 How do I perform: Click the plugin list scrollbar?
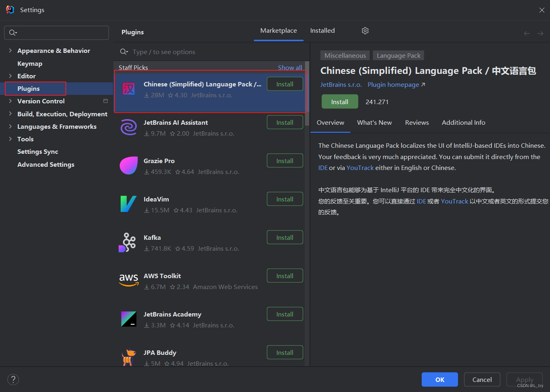307,93
